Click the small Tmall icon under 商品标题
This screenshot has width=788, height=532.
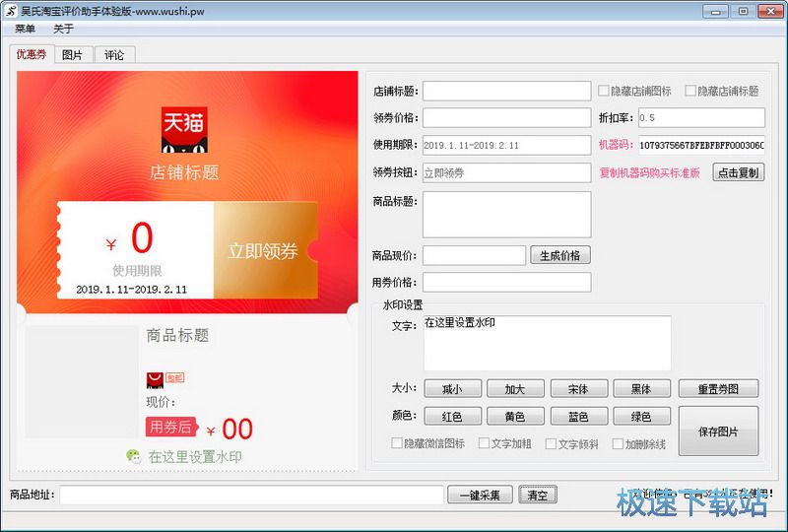coord(155,379)
